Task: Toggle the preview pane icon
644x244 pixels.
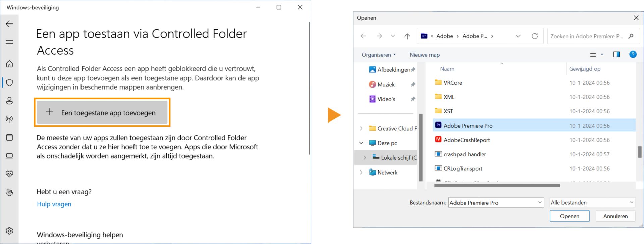Action: [616, 54]
